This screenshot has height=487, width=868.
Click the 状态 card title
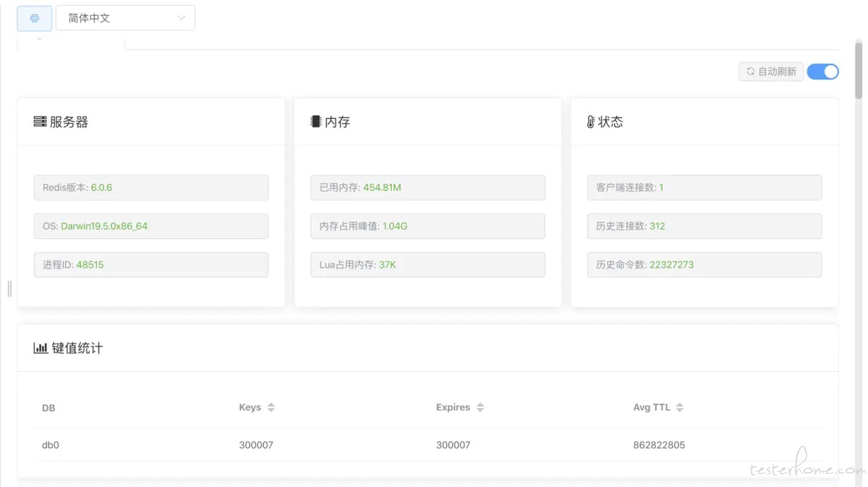point(610,122)
